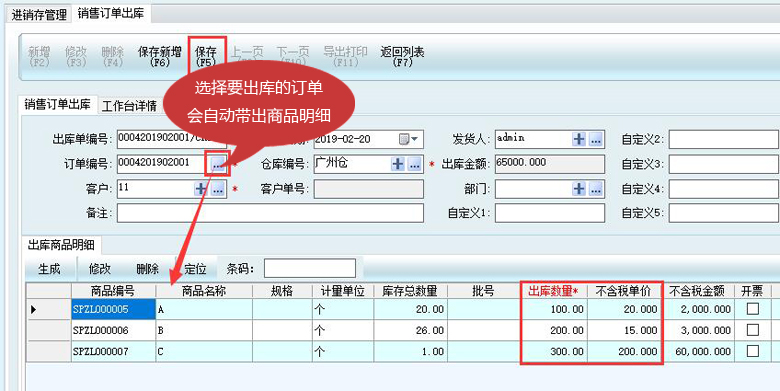Click the ellipsis lookup button beside 订单编号
The image size is (780, 391).
217,163
